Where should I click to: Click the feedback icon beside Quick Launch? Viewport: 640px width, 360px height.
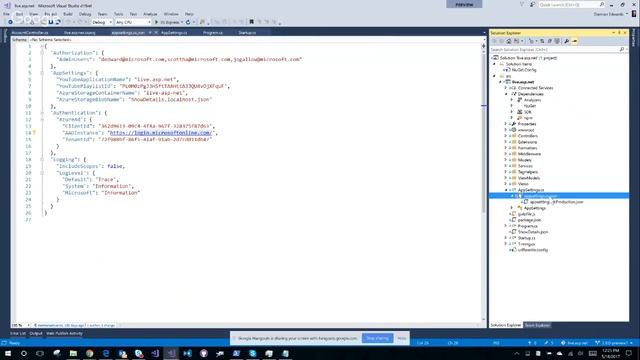click(532, 4)
